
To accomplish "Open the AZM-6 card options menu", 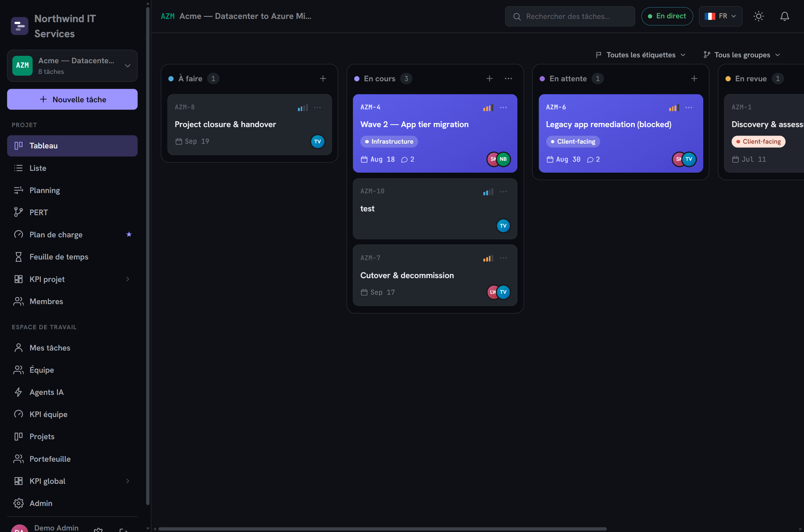I will (689, 108).
